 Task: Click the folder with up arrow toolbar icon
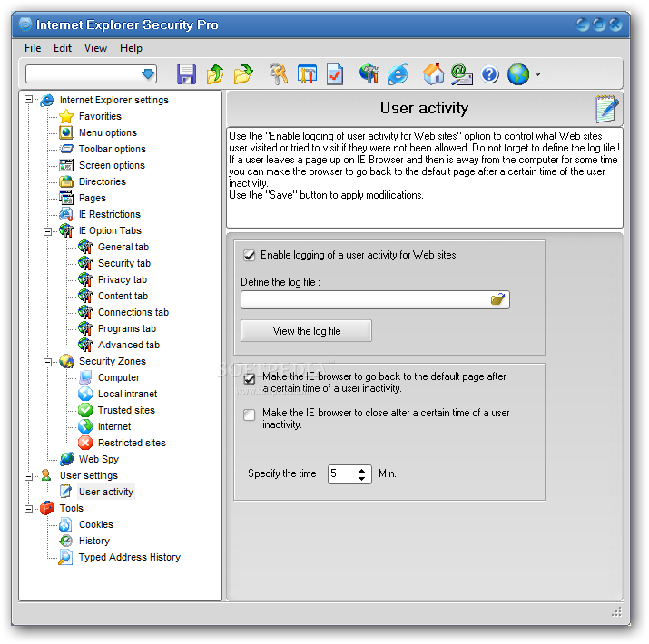tap(215, 74)
